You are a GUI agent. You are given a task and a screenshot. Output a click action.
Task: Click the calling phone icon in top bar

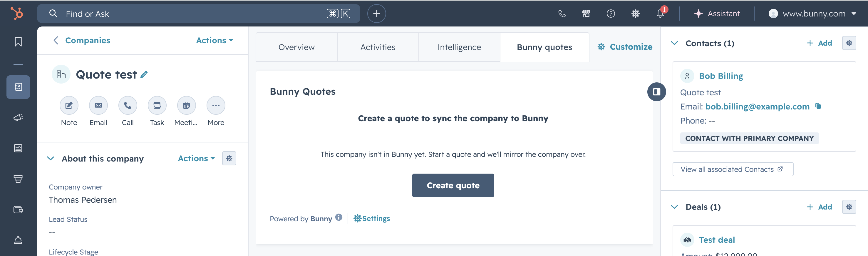pos(562,14)
